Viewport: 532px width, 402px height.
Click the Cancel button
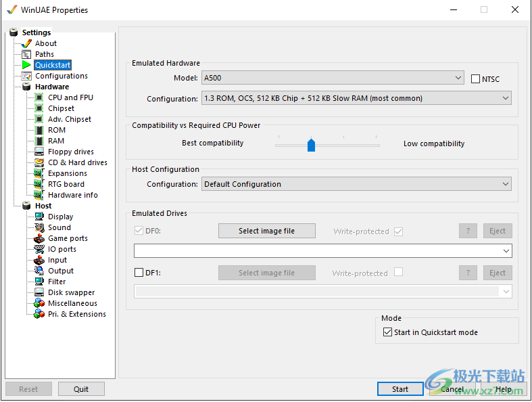(453, 389)
